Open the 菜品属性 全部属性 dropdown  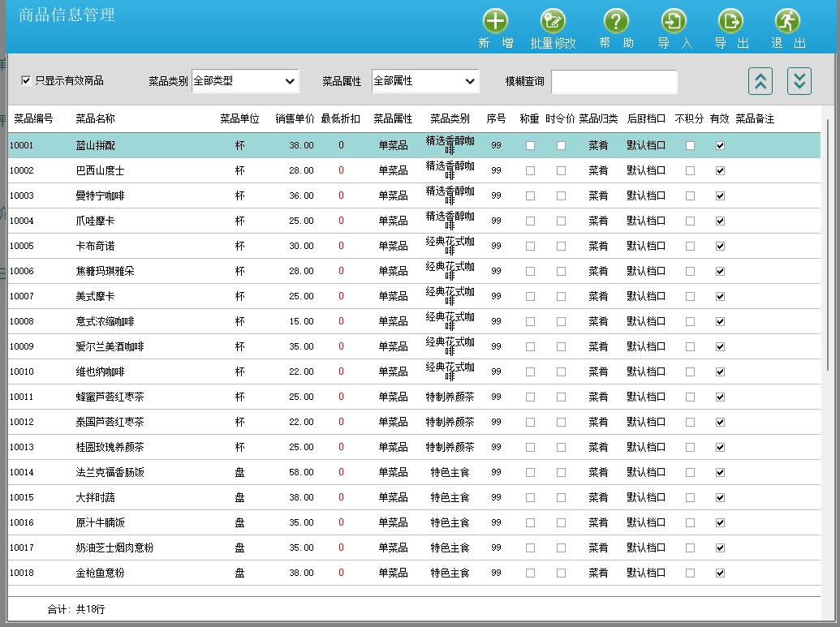425,81
